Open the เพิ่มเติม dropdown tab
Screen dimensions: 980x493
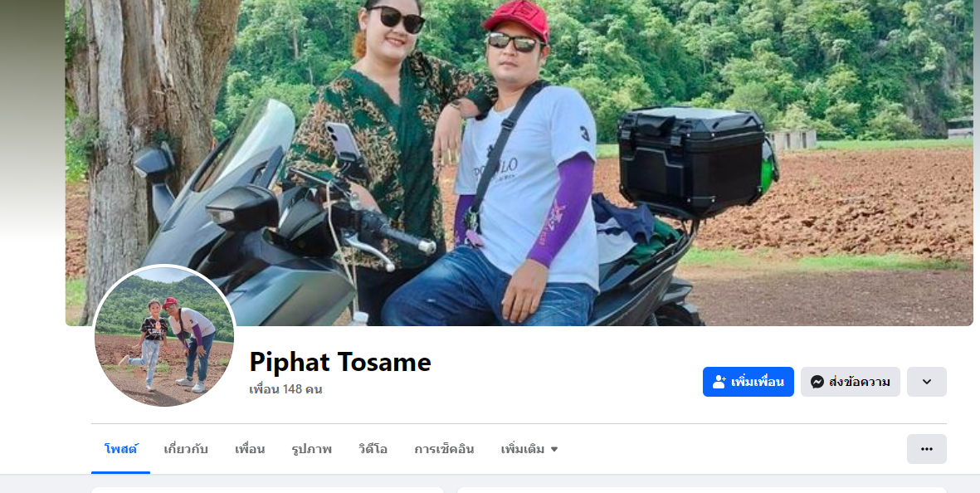tap(529, 449)
